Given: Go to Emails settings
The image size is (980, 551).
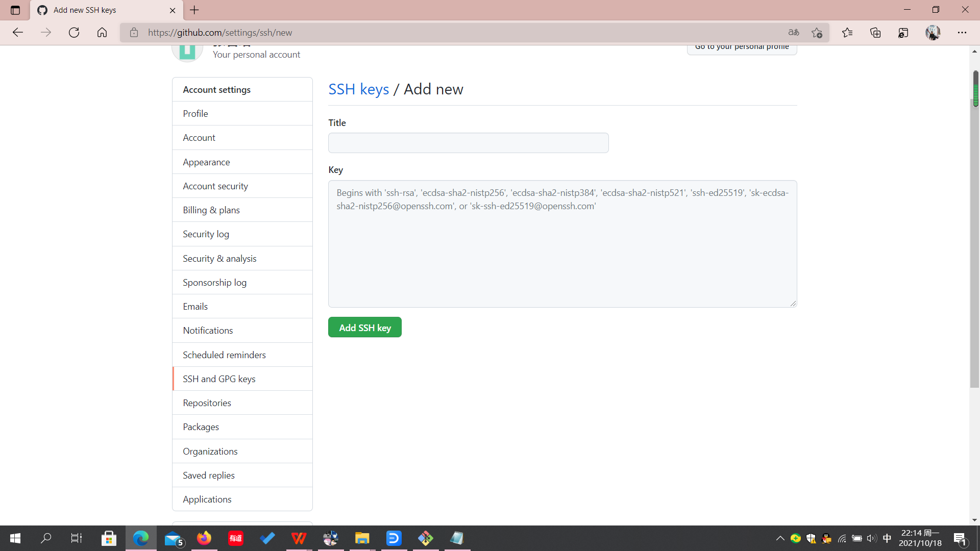Looking at the screenshot, I should pyautogui.click(x=242, y=306).
